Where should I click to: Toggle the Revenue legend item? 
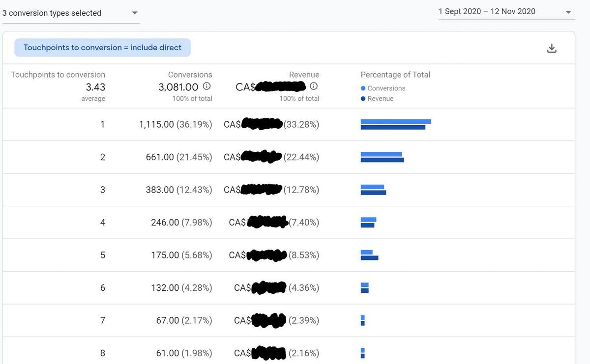click(377, 99)
